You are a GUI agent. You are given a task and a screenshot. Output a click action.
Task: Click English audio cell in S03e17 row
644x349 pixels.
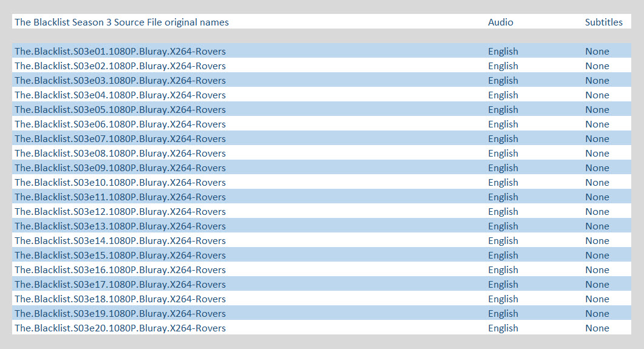tap(503, 285)
